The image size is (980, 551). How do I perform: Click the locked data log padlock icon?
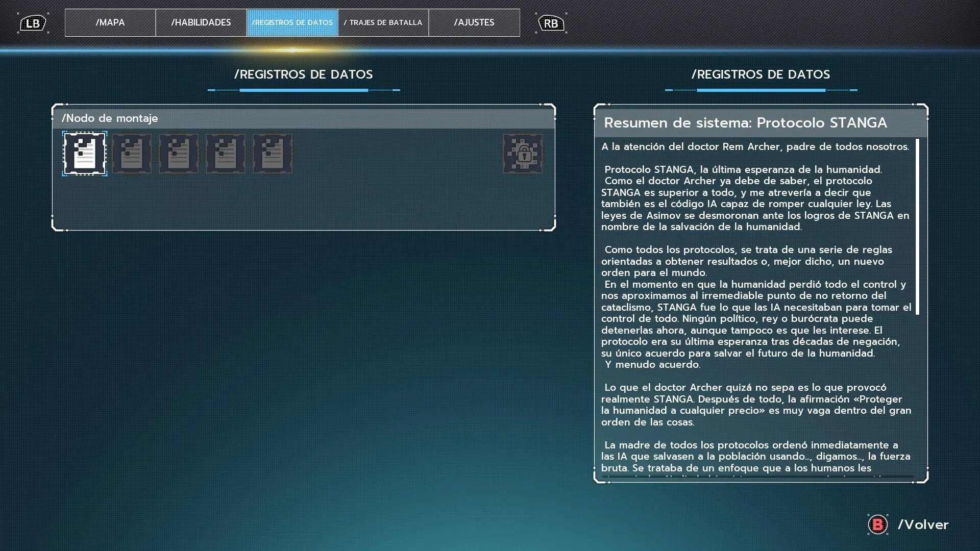(x=523, y=154)
